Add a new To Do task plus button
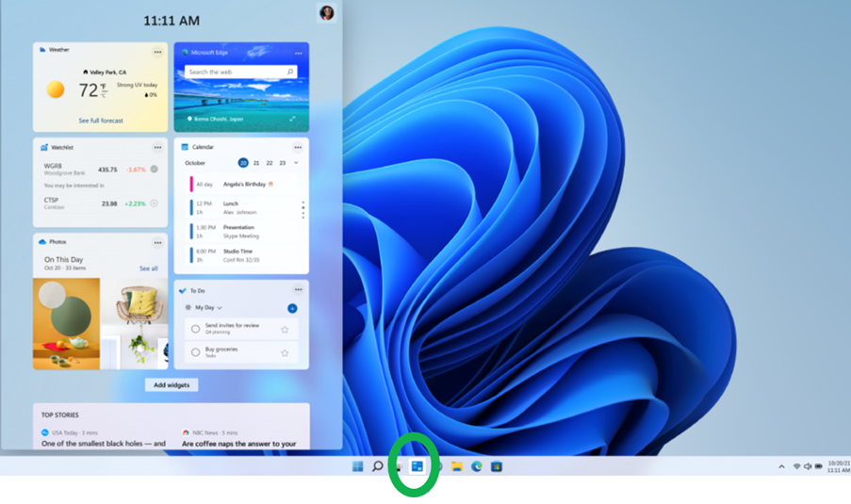Image resolution: width=851 pixels, height=504 pixels. (x=292, y=308)
